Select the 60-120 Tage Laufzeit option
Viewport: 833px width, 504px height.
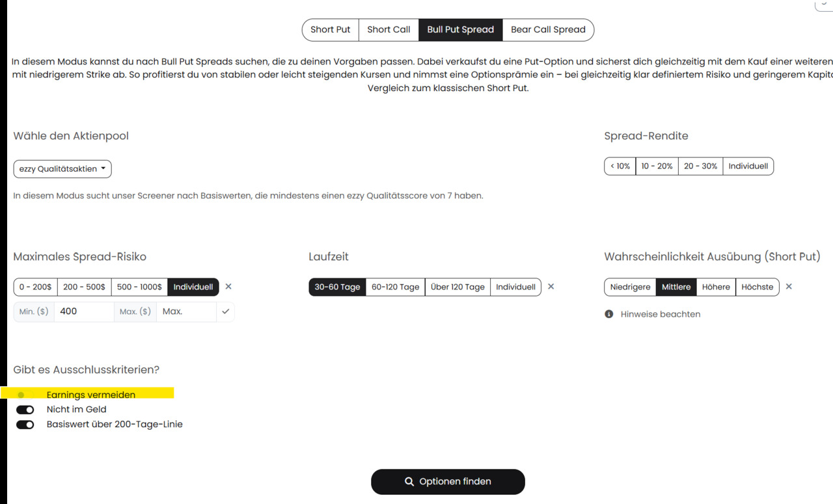(396, 287)
